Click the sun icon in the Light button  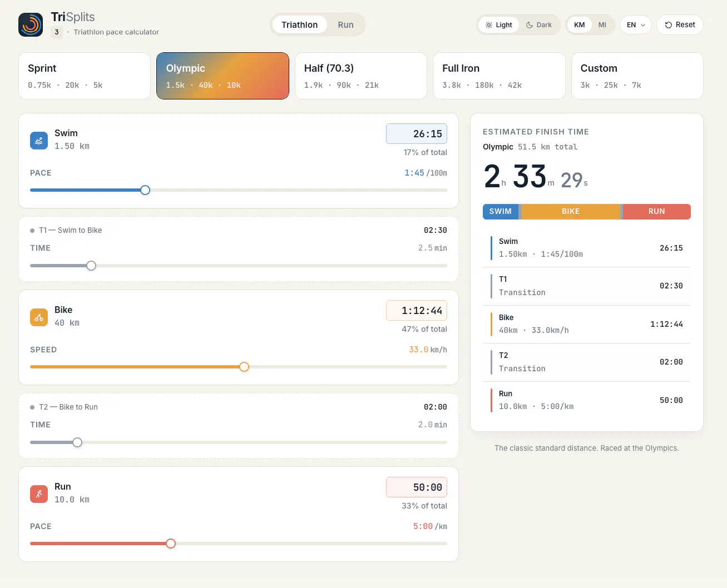pos(489,25)
